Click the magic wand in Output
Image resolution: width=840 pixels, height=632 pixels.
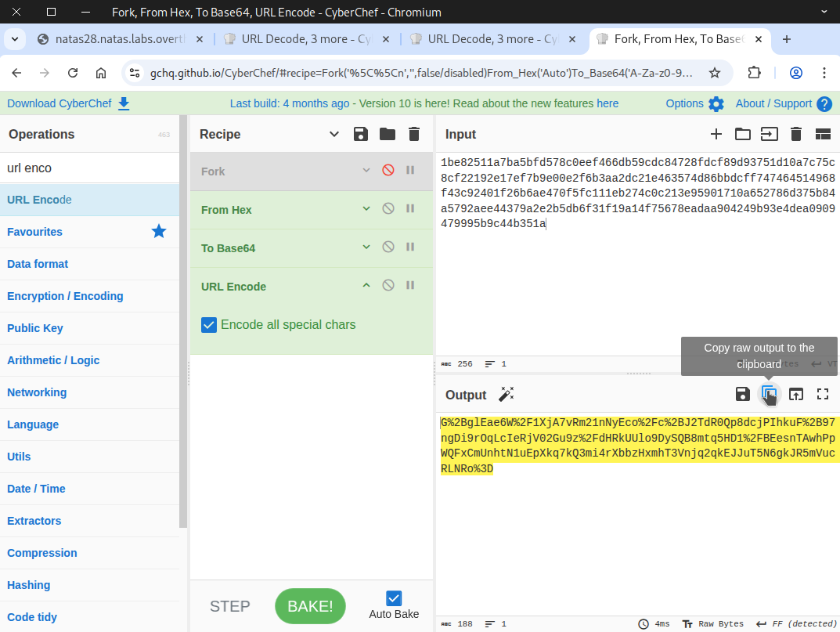[x=507, y=395]
